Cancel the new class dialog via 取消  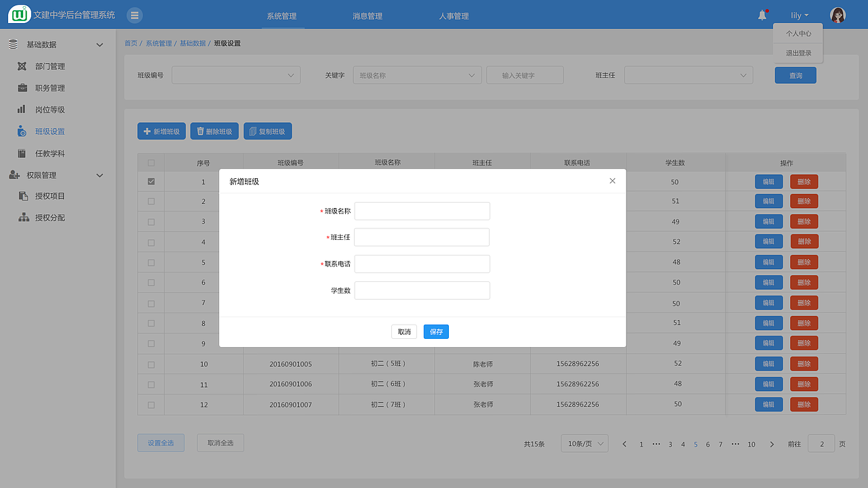pos(403,331)
